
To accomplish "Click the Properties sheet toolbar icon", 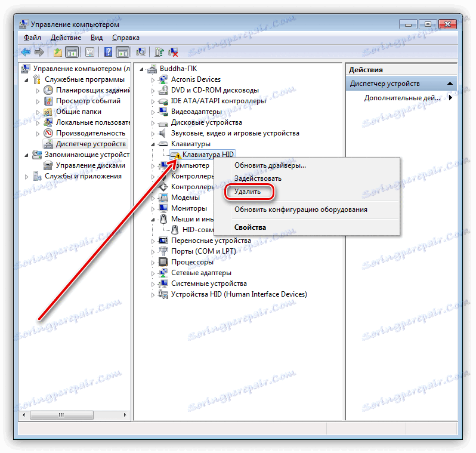I will point(90,53).
